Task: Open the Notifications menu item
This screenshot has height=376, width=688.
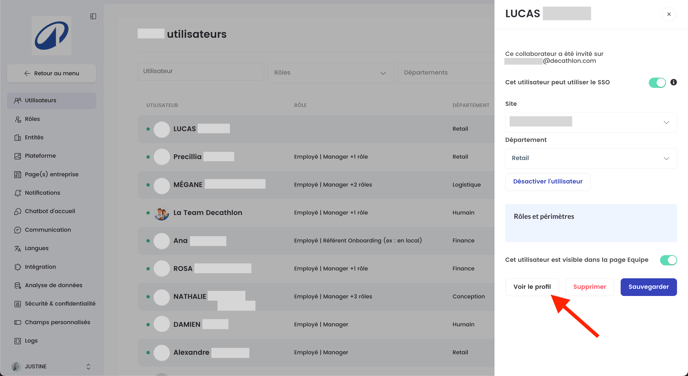Action: tap(52, 193)
